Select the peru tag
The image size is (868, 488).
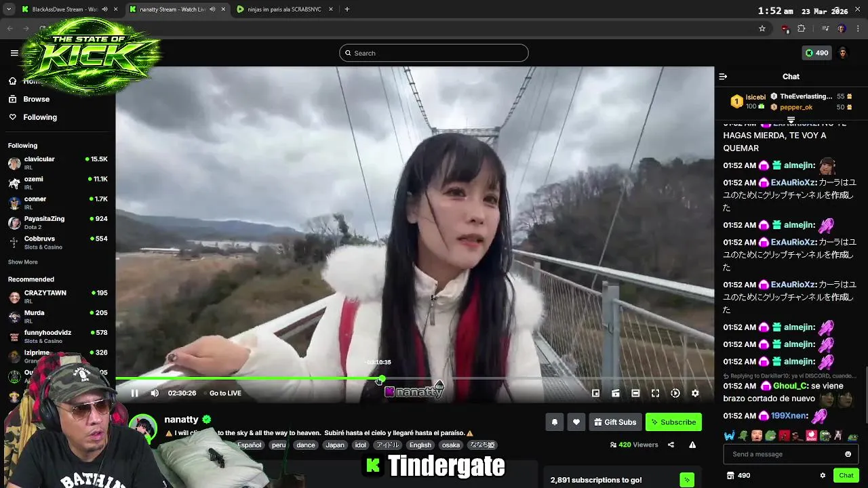(x=279, y=445)
